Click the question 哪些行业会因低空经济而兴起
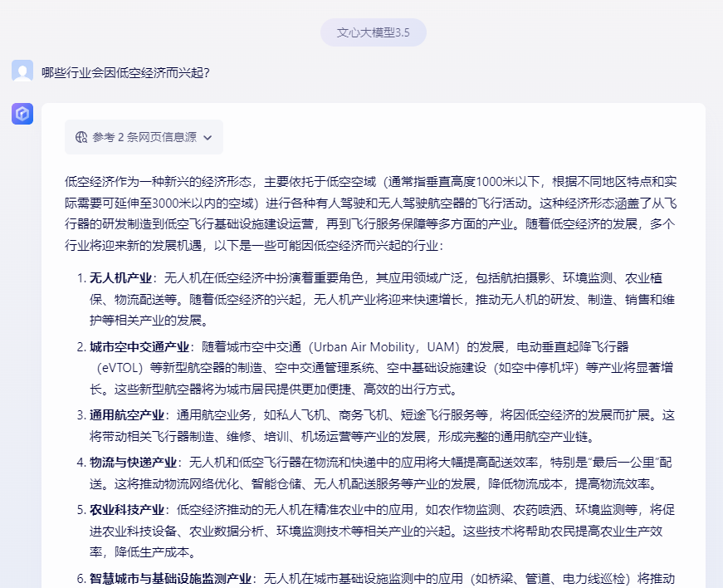 125,72
